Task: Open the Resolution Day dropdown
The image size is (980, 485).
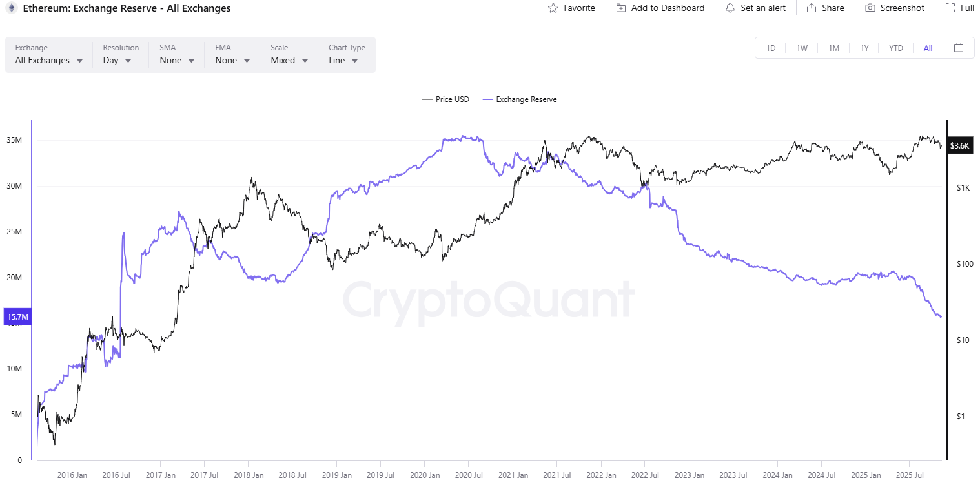Action: click(117, 60)
